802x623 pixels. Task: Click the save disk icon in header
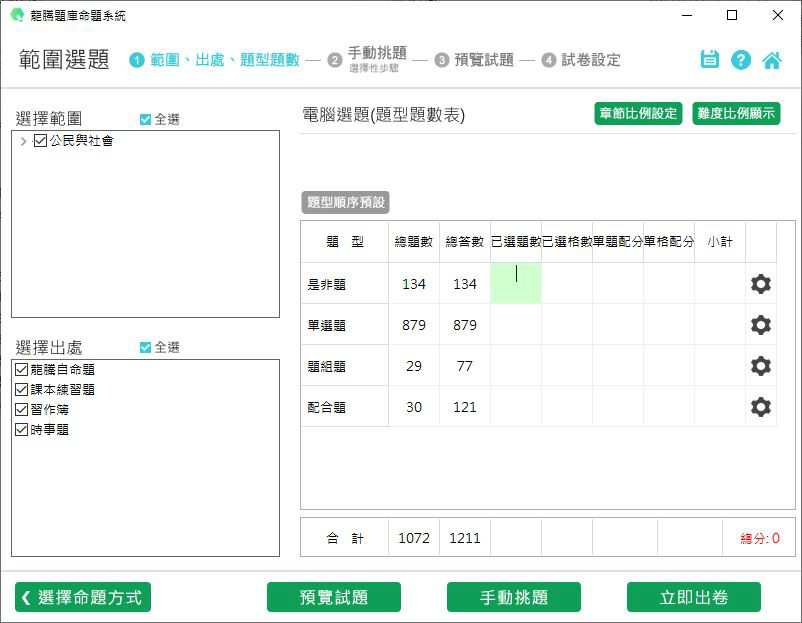tap(709, 60)
